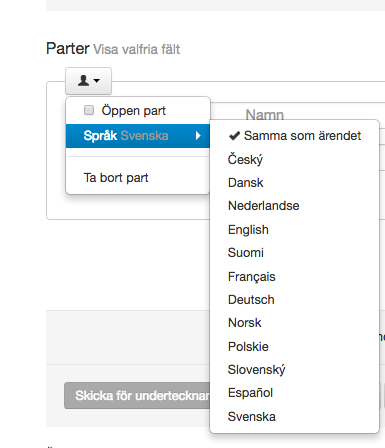
Task: Choose Dansk from the language list
Action: coord(295,183)
